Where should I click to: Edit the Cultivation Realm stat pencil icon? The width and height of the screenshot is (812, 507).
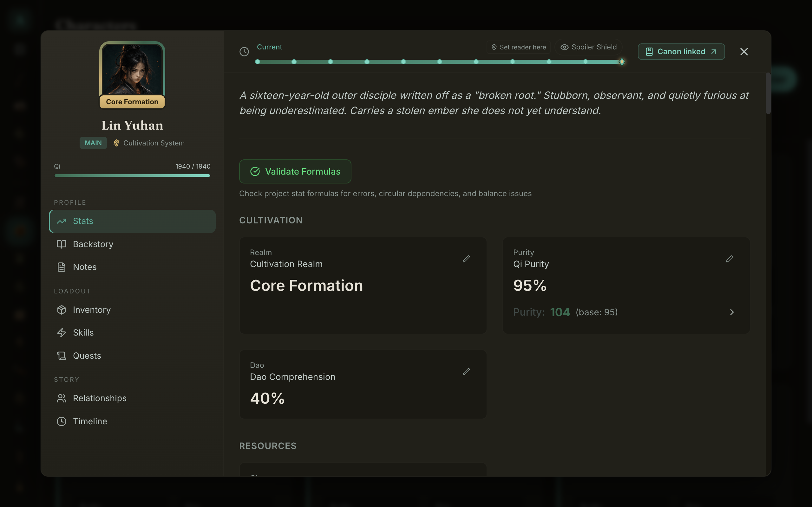click(466, 259)
